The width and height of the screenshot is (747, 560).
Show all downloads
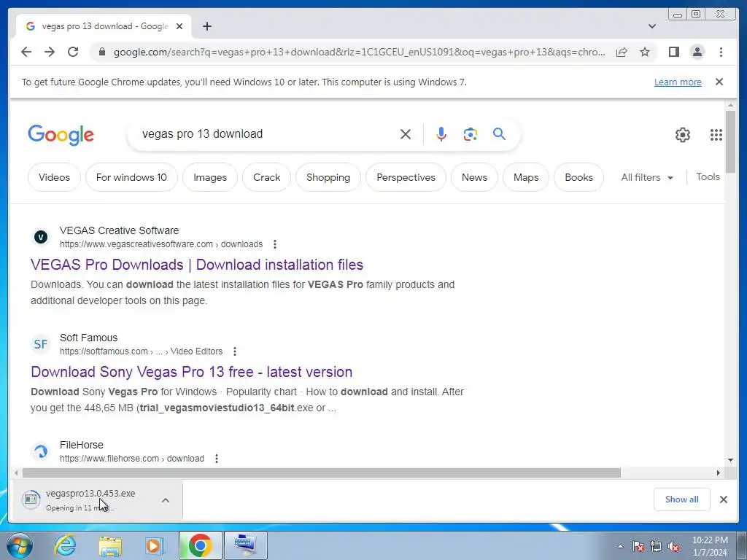click(x=682, y=499)
